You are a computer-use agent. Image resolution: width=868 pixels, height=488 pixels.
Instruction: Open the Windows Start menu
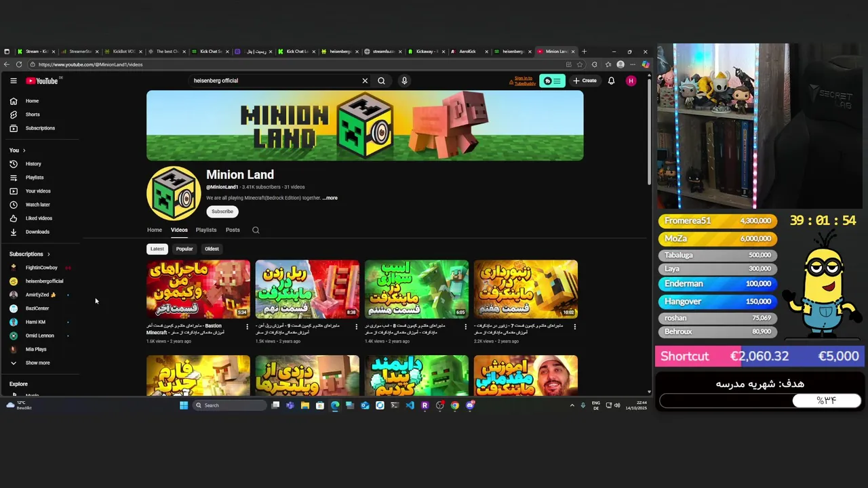pos(184,405)
